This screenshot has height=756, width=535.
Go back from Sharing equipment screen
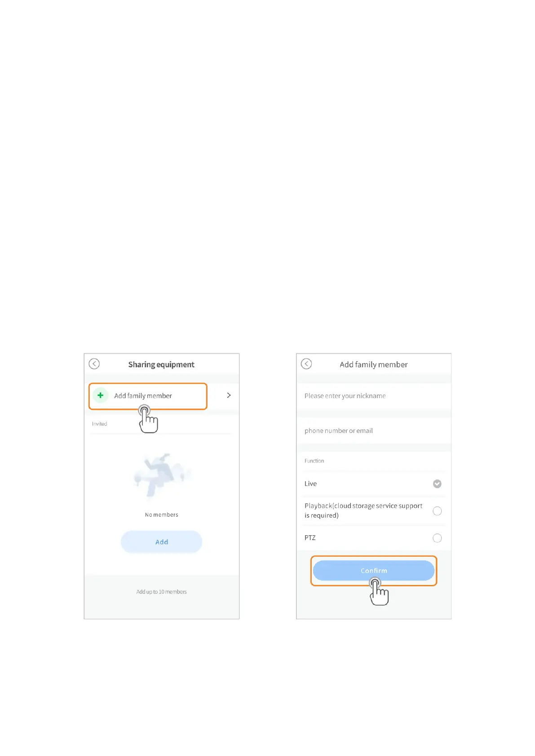(x=94, y=364)
